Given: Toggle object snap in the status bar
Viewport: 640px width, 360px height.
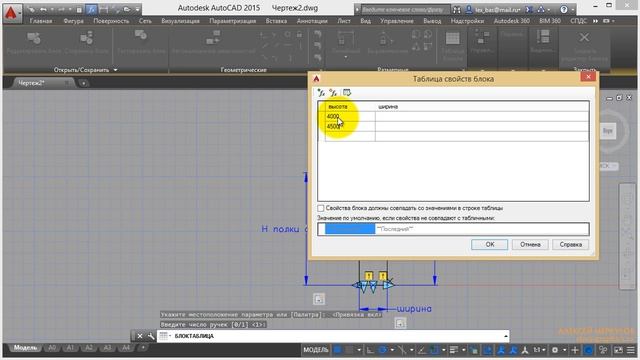Looking at the screenshot, I should 433,350.
